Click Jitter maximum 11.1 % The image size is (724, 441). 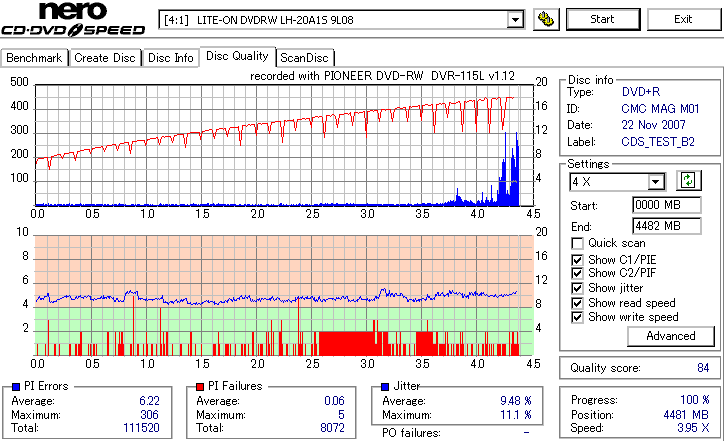pos(516,415)
